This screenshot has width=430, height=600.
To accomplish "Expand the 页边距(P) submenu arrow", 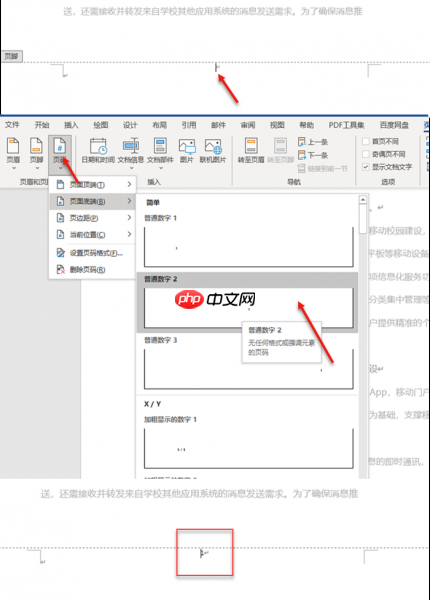I will click(x=129, y=218).
